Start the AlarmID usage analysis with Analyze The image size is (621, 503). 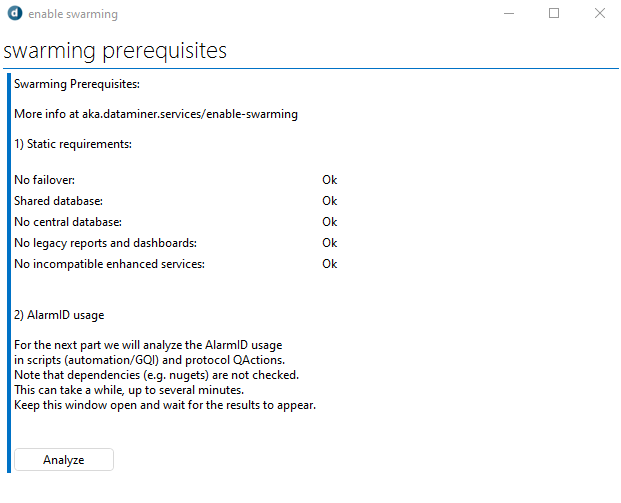click(x=64, y=459)
